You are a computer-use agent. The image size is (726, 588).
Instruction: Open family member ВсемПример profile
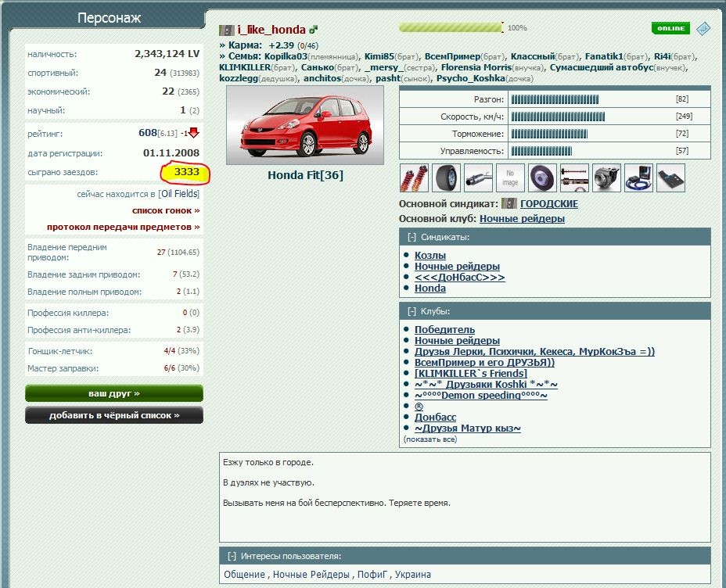coord(452,56)
